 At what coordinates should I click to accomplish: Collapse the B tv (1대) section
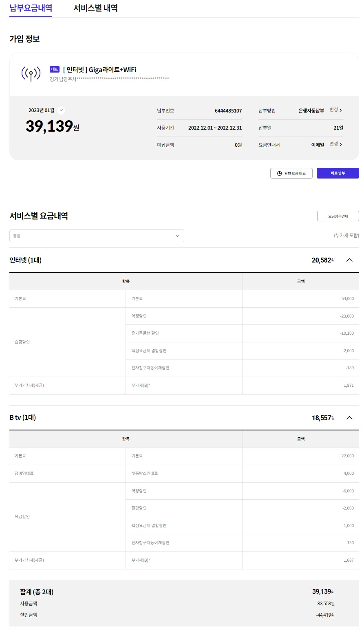tap(349, 417)
